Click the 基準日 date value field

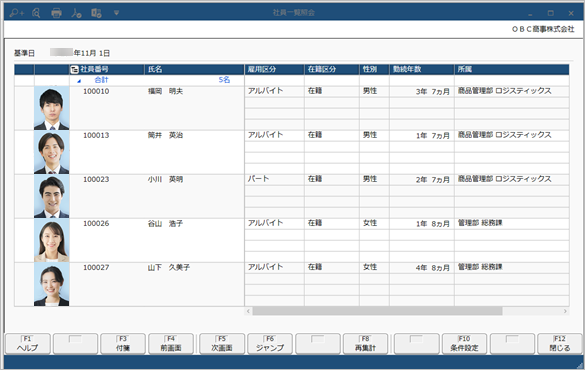click(80, 53)
